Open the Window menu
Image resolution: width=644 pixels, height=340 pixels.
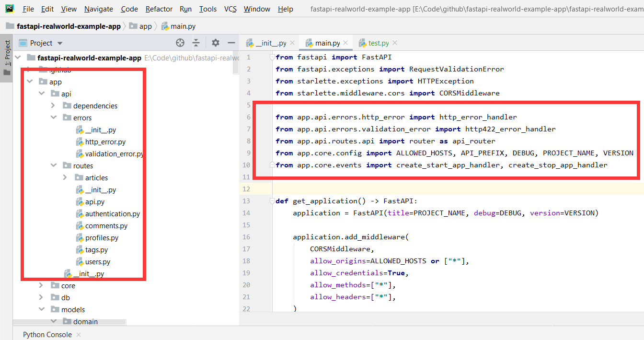[x=257, y=9]
